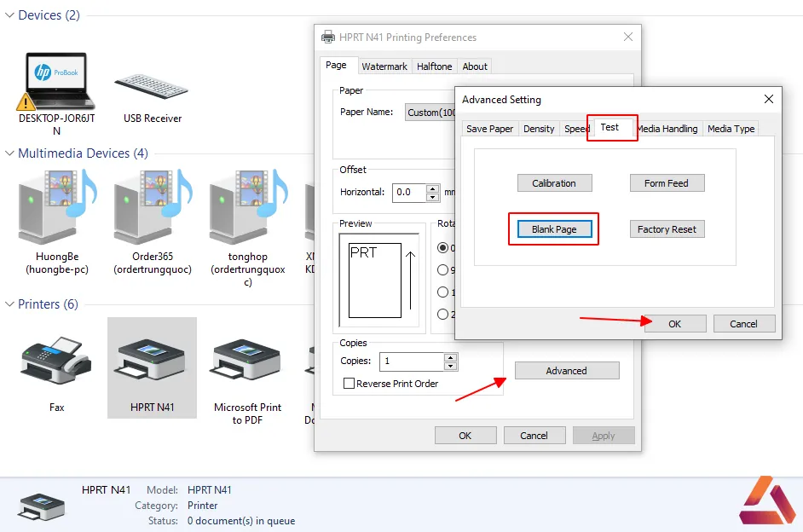The width and height of the screenshot is (803, 532).
Task: Open the Watermark tab
Action: pyautogui.click(x=384, y=66)
